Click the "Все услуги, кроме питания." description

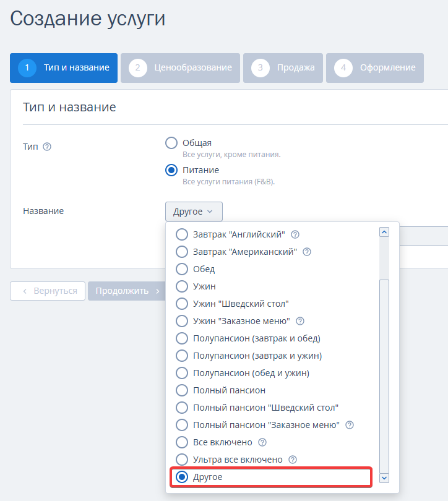click(231, 155)
